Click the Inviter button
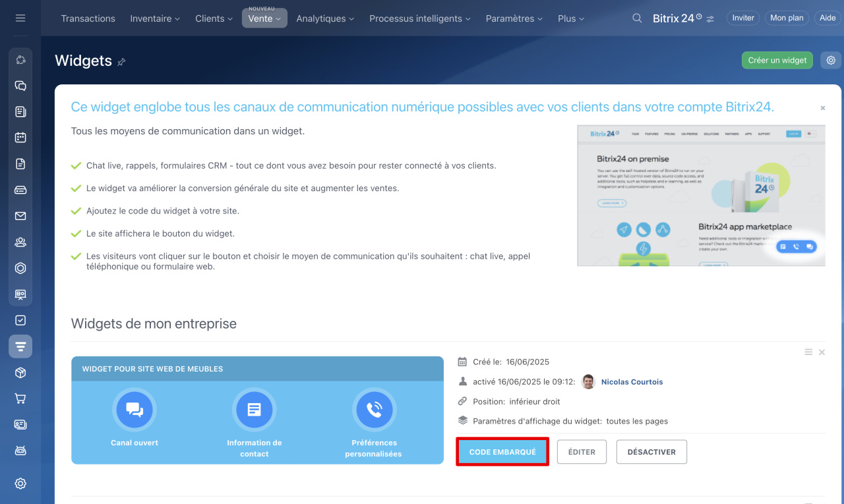 743,18
